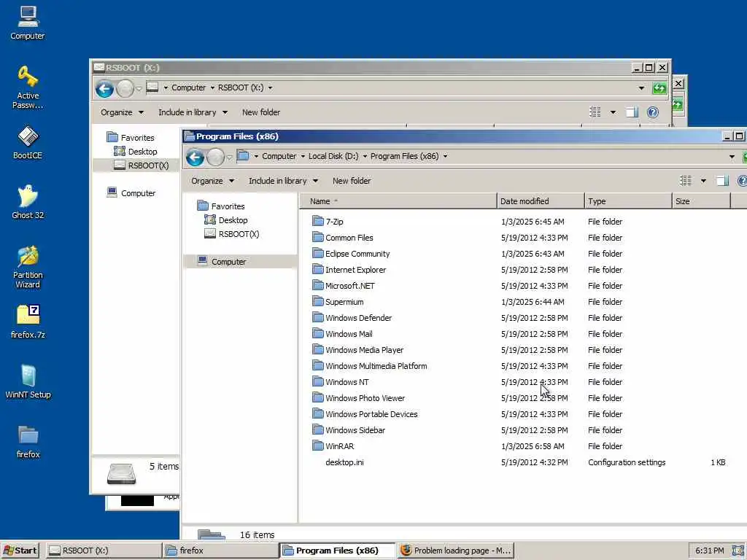Open WinNT Setup desktop icon
747x560 pixels.
28,382
